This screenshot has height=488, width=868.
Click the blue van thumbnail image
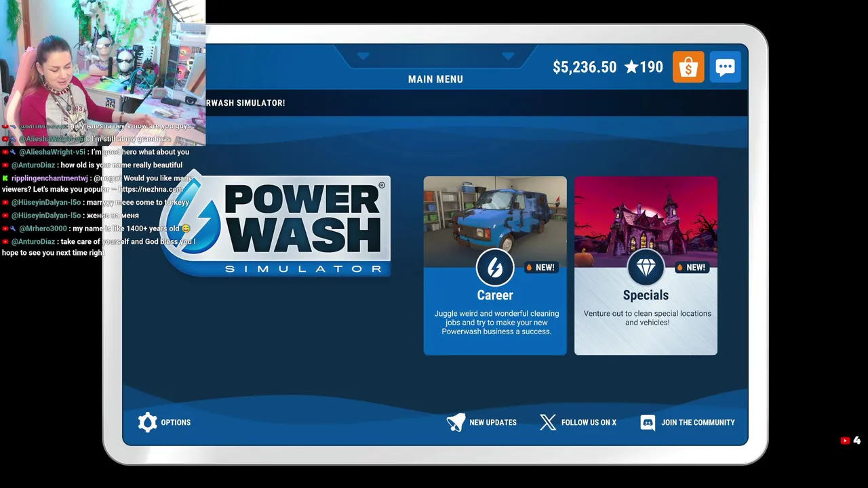coord(495,222)
